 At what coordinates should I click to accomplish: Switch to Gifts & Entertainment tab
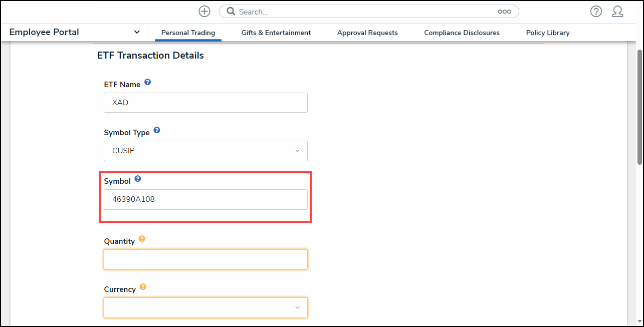[x=276, y=33]
